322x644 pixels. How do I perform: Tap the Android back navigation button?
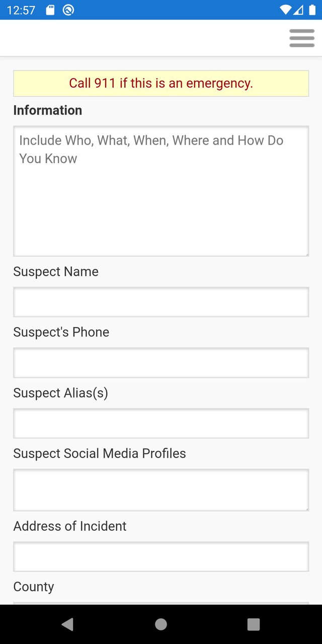(x=68, y=624)
